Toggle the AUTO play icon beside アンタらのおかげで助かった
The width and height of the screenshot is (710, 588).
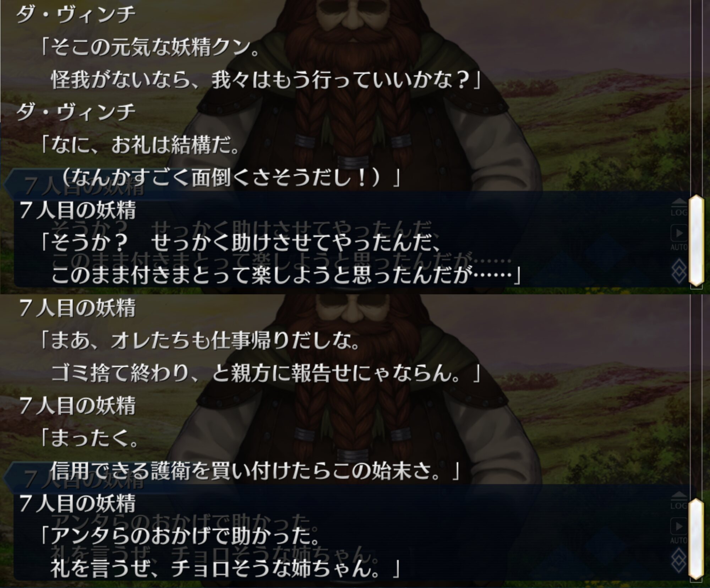pos(679,531)
